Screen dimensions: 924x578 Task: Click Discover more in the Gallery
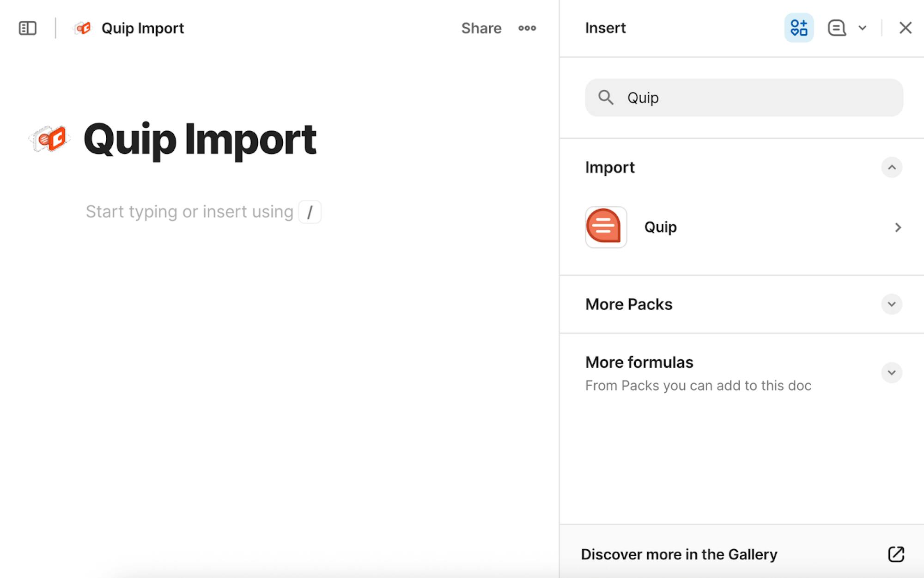coord(679,554)
